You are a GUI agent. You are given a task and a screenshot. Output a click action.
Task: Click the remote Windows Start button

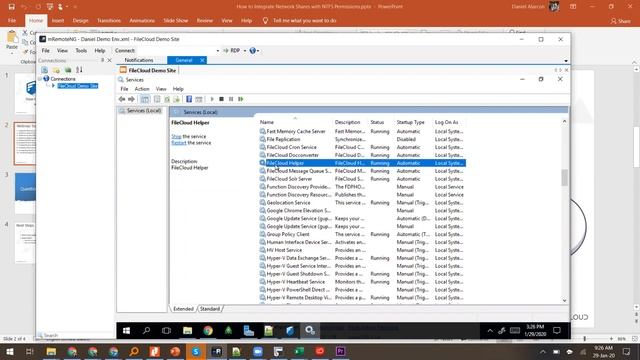coord(127,331)
